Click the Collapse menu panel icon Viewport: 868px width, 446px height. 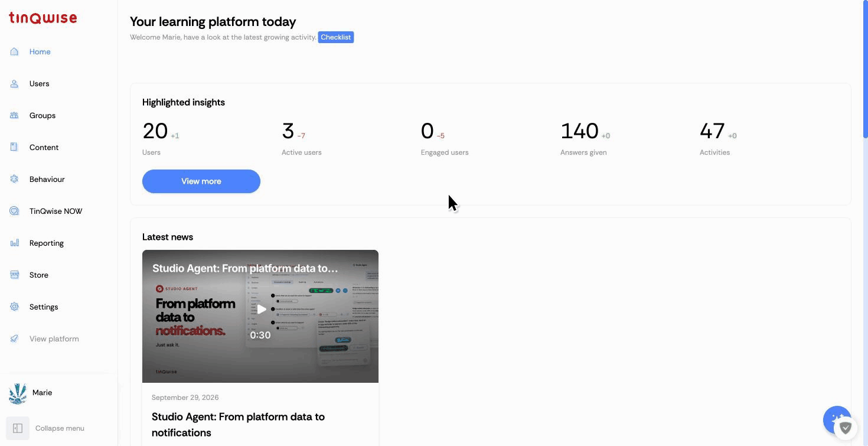(18, 428)
